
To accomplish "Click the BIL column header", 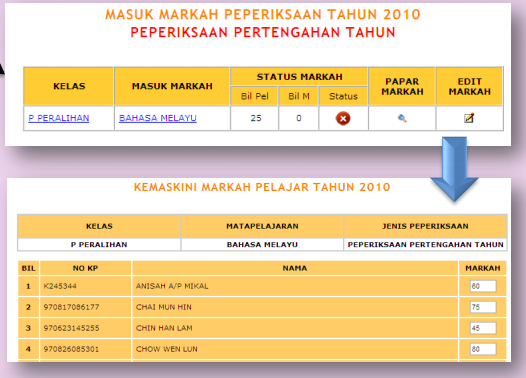I will [29, 268].
